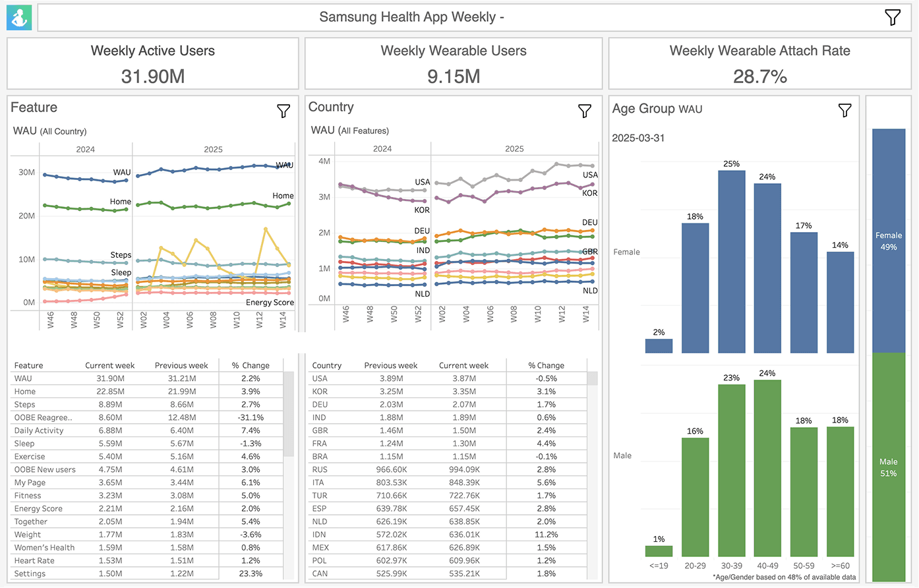The width and height of the screenshot is (919, 588).
Task: Select the Fitness feature row
Action: 147,496
